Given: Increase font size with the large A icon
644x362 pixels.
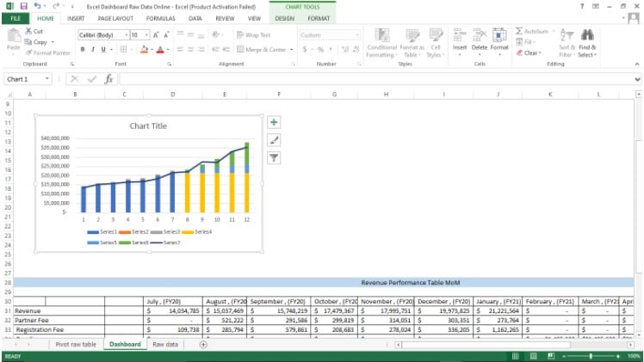Looking at the screenshot, I should click(x=156, y=35).
